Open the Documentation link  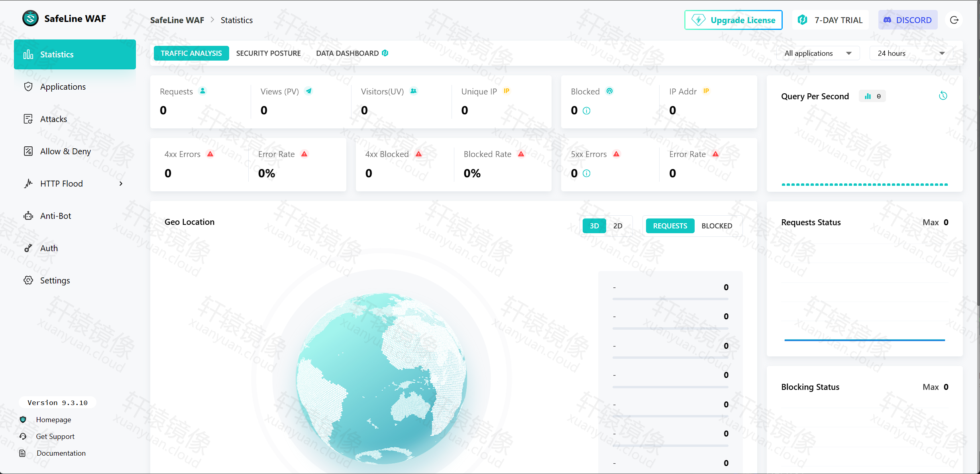click(61, 453)
